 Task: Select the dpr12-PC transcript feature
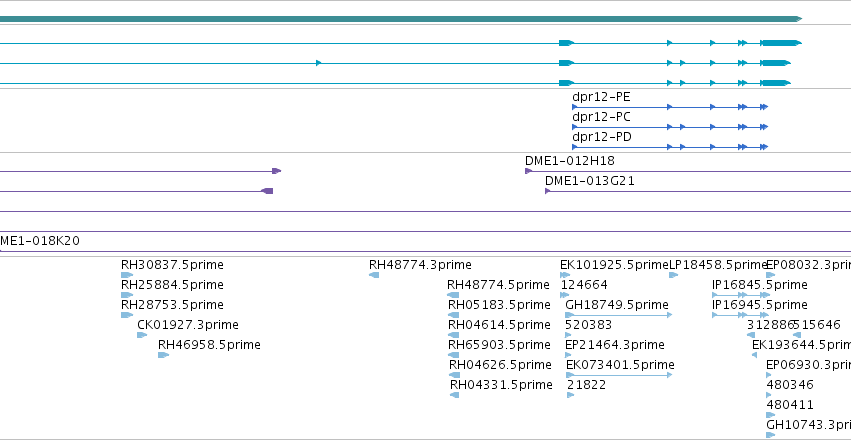pyautogui.click(x=670, y=127)
